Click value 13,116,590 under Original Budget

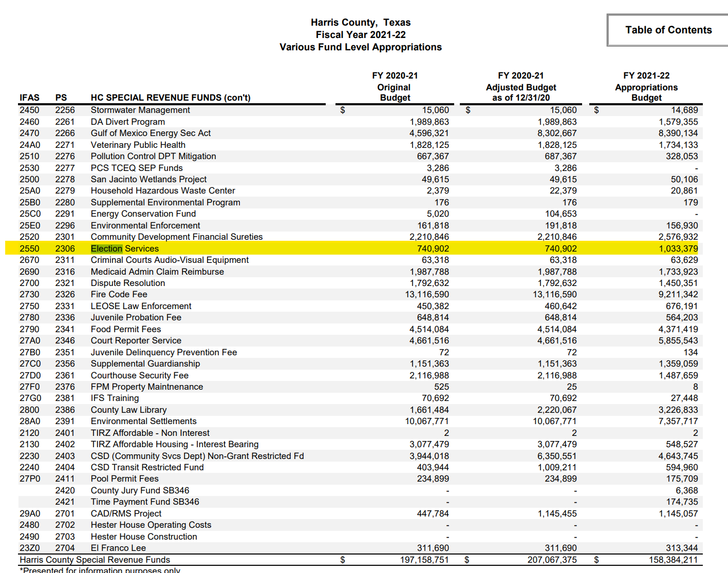tap(427, 294)
